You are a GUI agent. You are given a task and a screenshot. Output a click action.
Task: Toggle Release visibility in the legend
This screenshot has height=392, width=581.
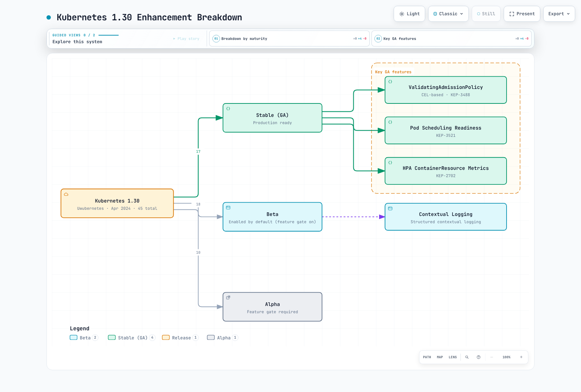point(180,338)
